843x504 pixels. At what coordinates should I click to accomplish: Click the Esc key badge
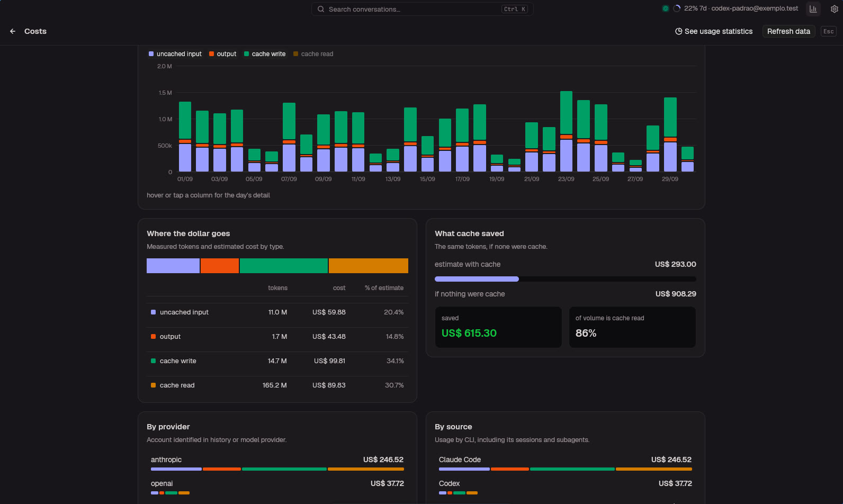829,31
